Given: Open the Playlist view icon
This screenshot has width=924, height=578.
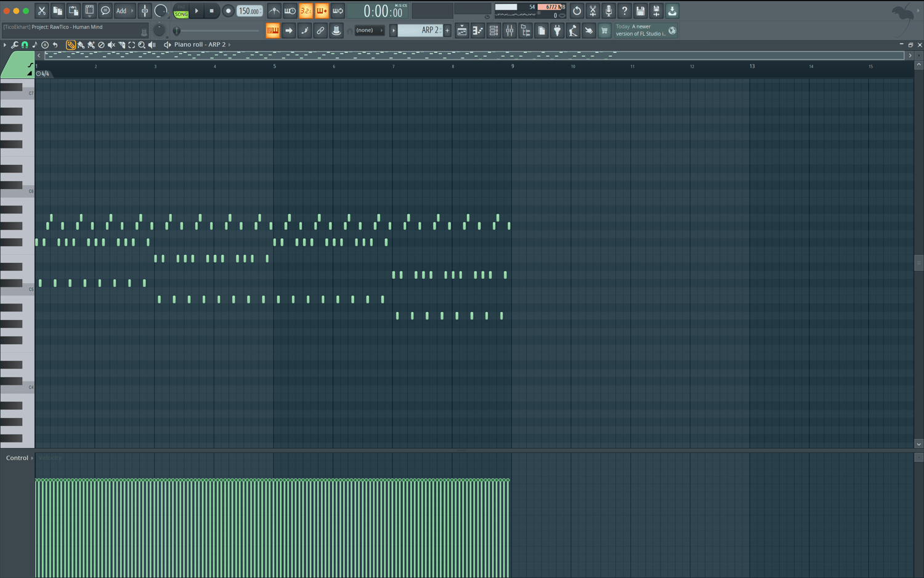Looking at the screenshot, I should 461,31.
